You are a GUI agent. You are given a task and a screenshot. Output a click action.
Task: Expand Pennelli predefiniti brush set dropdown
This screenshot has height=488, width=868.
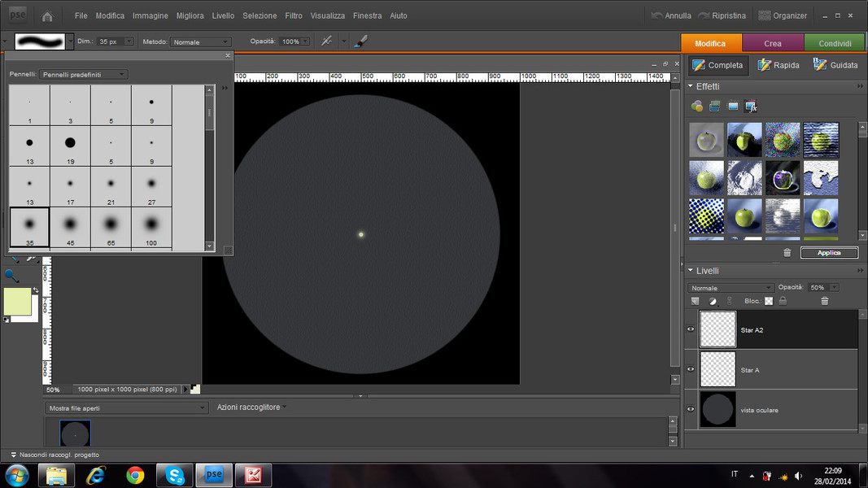84,74
